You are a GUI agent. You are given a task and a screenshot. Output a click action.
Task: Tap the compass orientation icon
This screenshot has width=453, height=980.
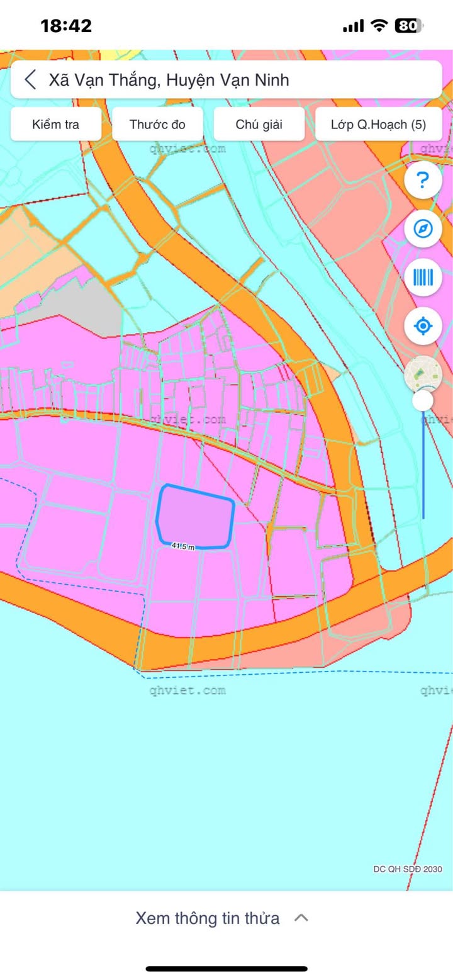tap(423, 229)
